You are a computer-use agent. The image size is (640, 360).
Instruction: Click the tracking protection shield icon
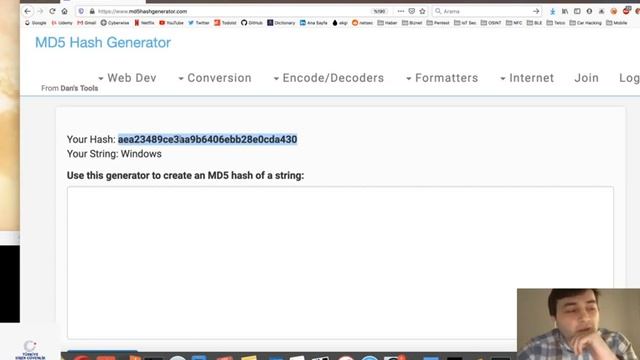pyautogui.click(x=81, y=11)
